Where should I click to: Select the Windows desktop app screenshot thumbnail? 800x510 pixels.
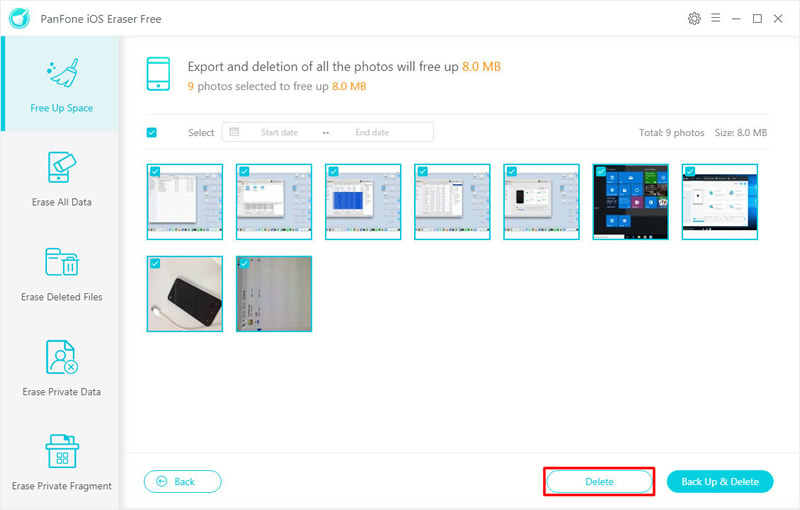click(x=720, y=202)
